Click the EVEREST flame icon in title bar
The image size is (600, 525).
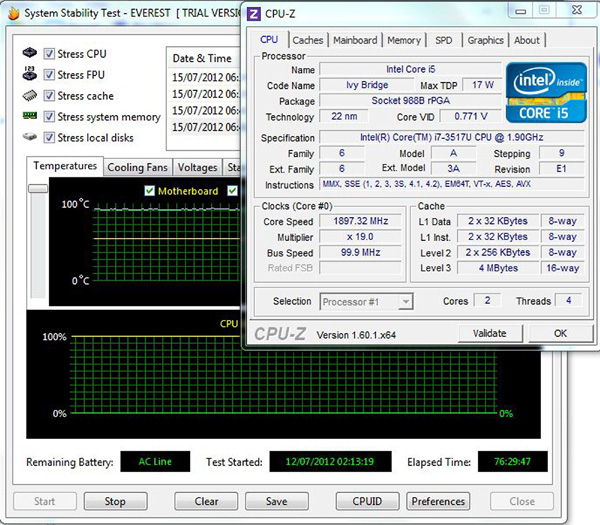coord(13,13)
